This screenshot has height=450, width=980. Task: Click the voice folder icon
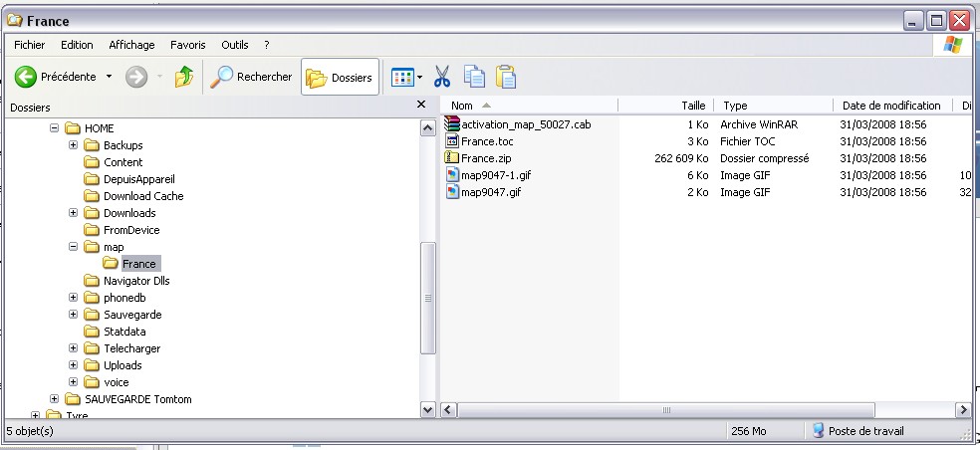click(92, 382)
